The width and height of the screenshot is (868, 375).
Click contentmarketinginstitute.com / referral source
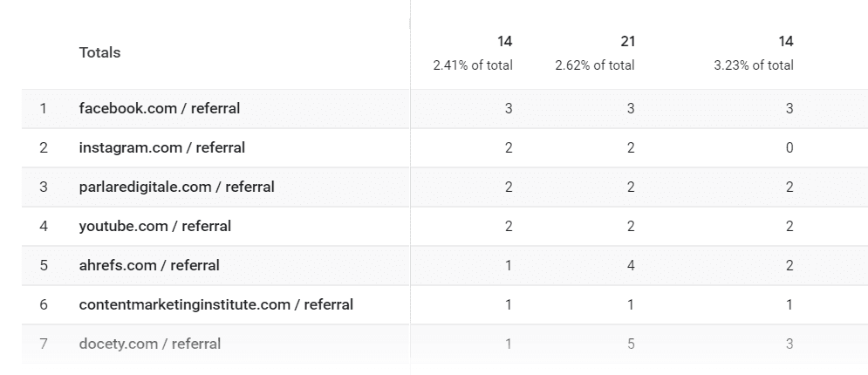pos(215,304)
